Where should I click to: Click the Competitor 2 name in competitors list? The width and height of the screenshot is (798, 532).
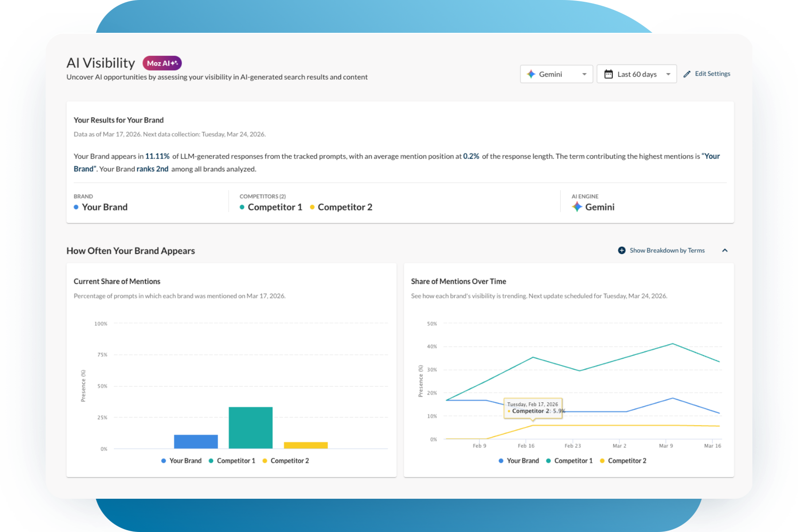pos(345,207)
